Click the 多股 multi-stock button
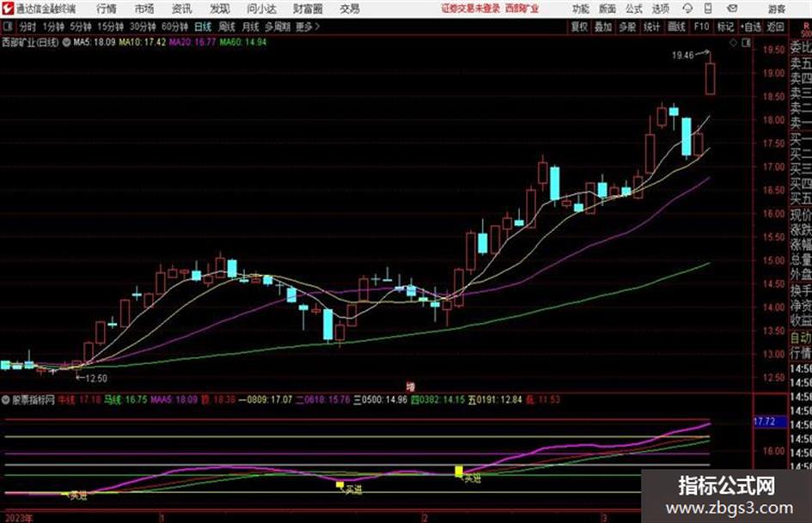The image size is (812, 523). pyautogui.click(x=627, y=27)
